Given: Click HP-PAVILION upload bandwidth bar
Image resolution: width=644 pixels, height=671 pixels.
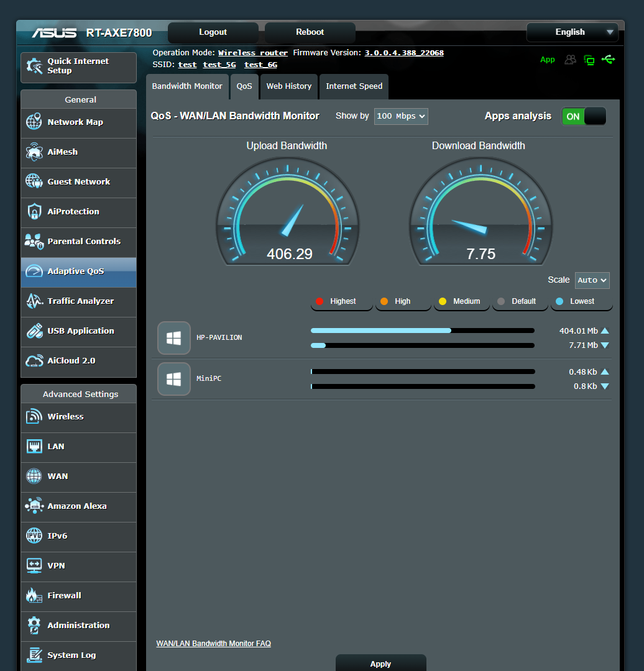Looking at the screenshot, I should click(423, 331).
